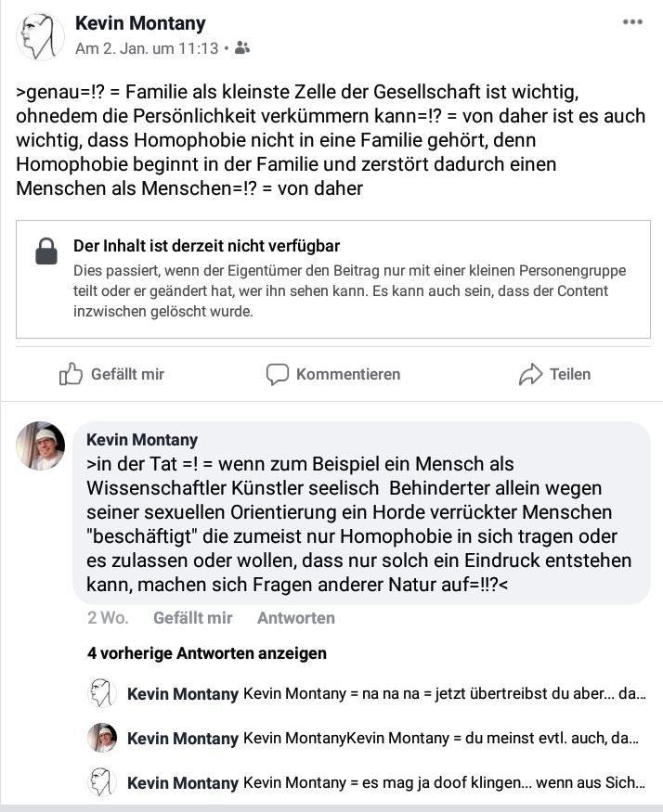Like the comment via Gefällt mir link

pos(193,618)
